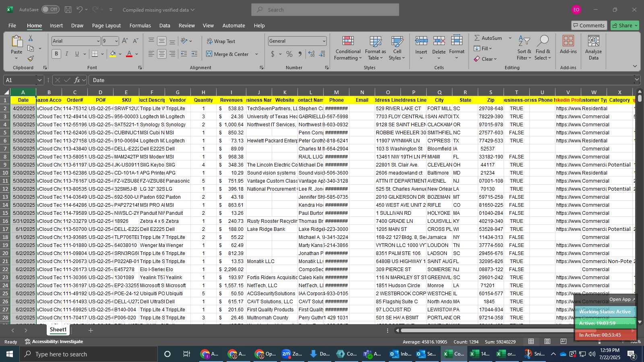
Task: Click the Center align icon
Action: (162, 54)
